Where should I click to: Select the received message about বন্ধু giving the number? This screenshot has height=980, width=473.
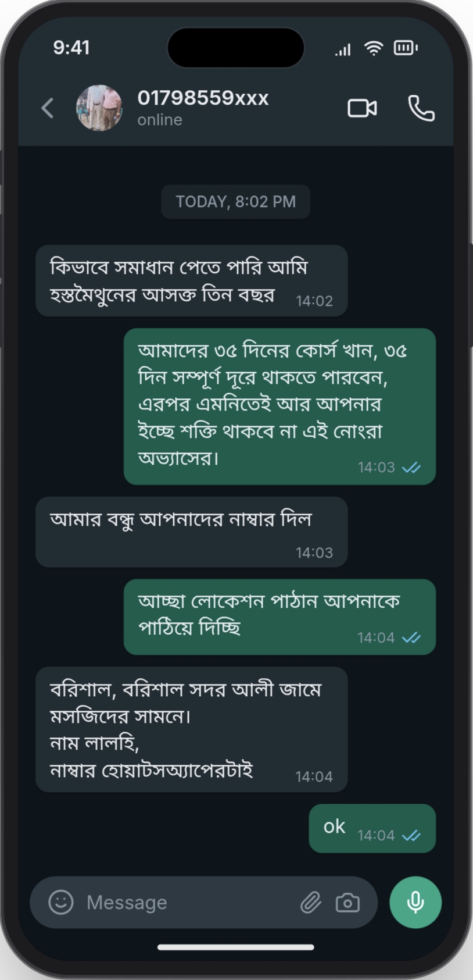coord(191,532)
